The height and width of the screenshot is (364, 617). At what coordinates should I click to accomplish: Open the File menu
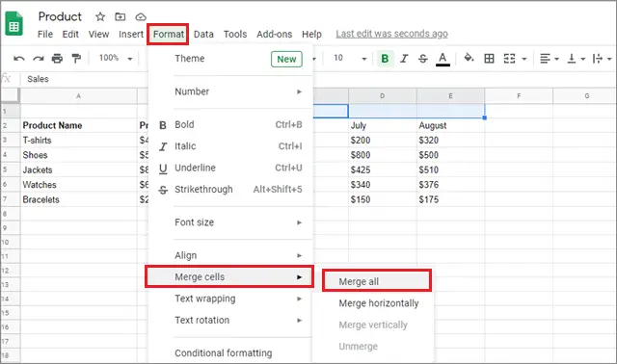click(45, 35)
